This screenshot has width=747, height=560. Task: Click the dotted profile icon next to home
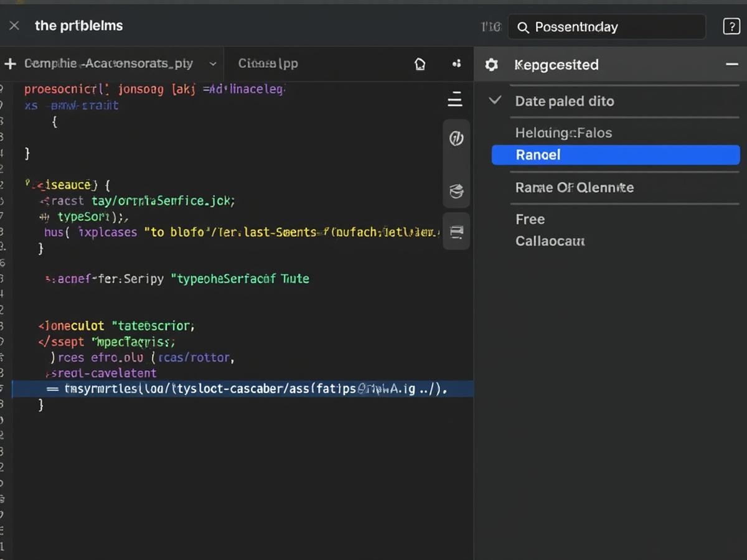click(x=456, y=63)
